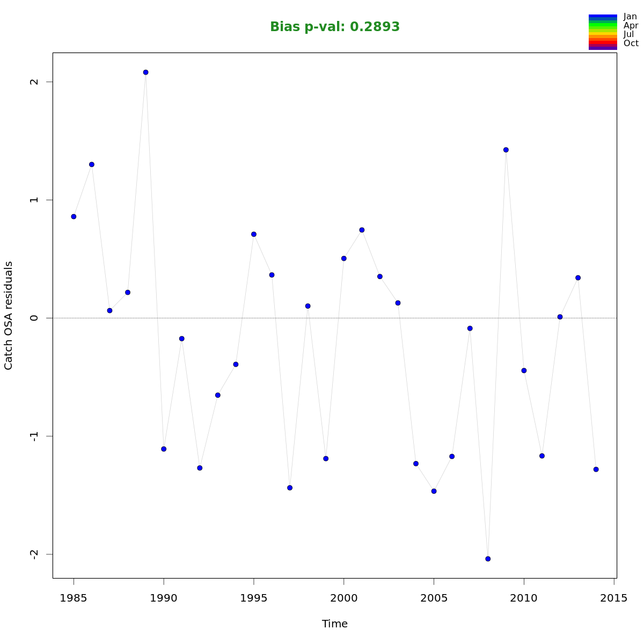Click the green band in the month legend
The image size is (644, 644).
click(x=603, y=25)
